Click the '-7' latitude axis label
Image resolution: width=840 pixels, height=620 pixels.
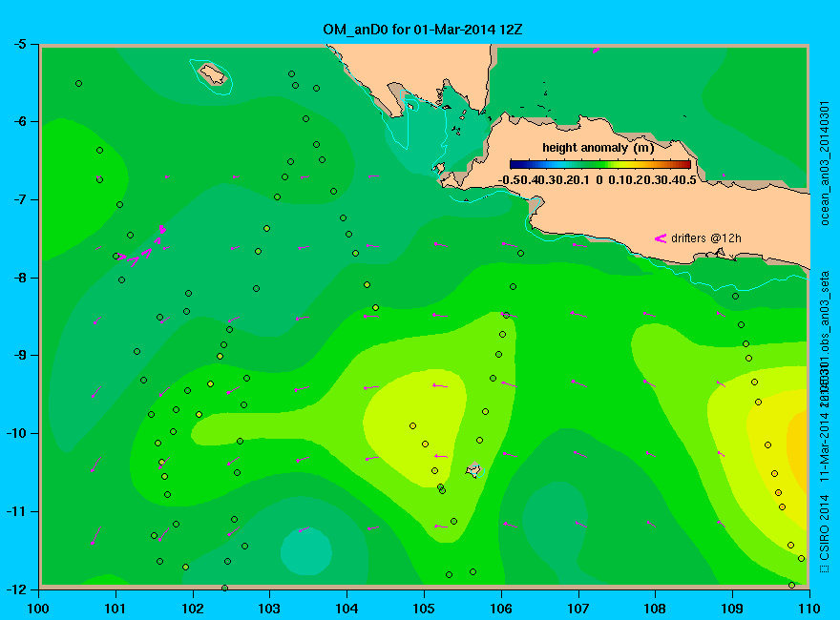19,199
